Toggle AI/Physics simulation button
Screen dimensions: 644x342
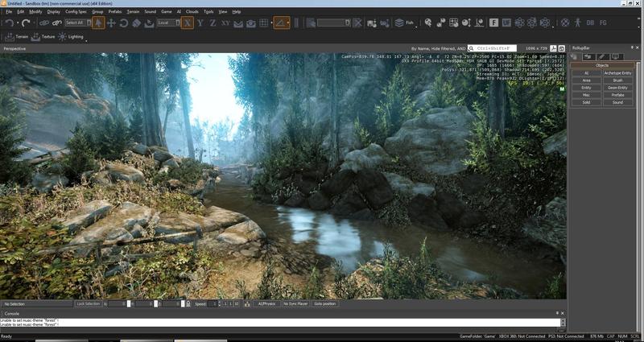[x=266, y=303]
